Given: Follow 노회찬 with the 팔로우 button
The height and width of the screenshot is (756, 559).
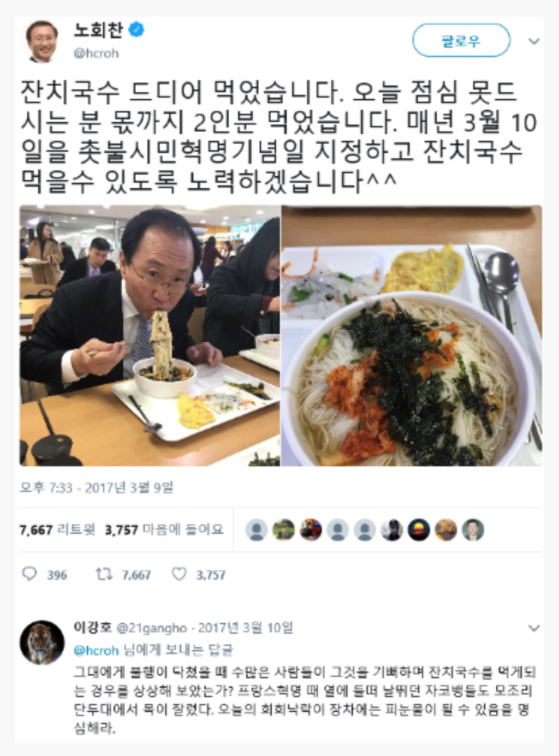Looking at the screenshot, I should tap(461, 40).
